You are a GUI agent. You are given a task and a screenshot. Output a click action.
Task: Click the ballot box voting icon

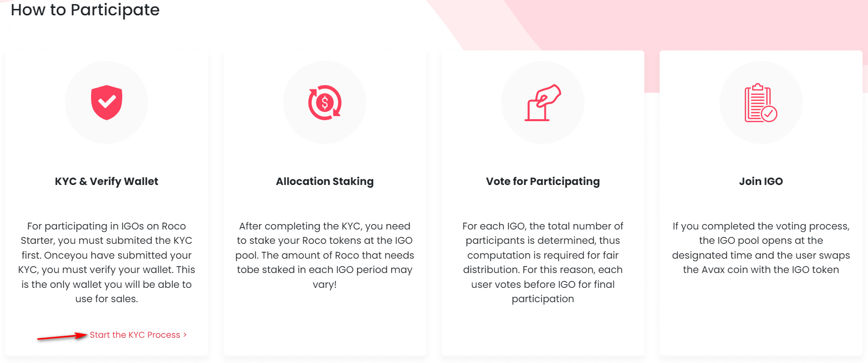[542, 102]
